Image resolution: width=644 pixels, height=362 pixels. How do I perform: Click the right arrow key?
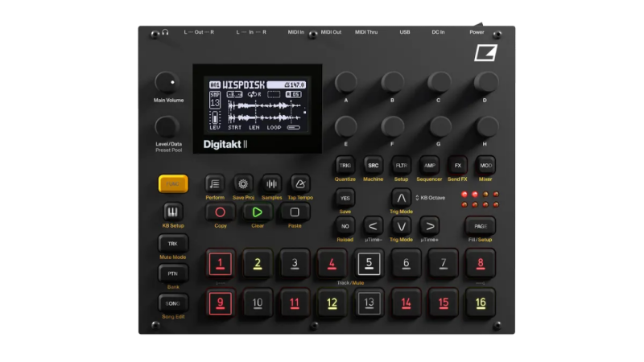[429, 226]
